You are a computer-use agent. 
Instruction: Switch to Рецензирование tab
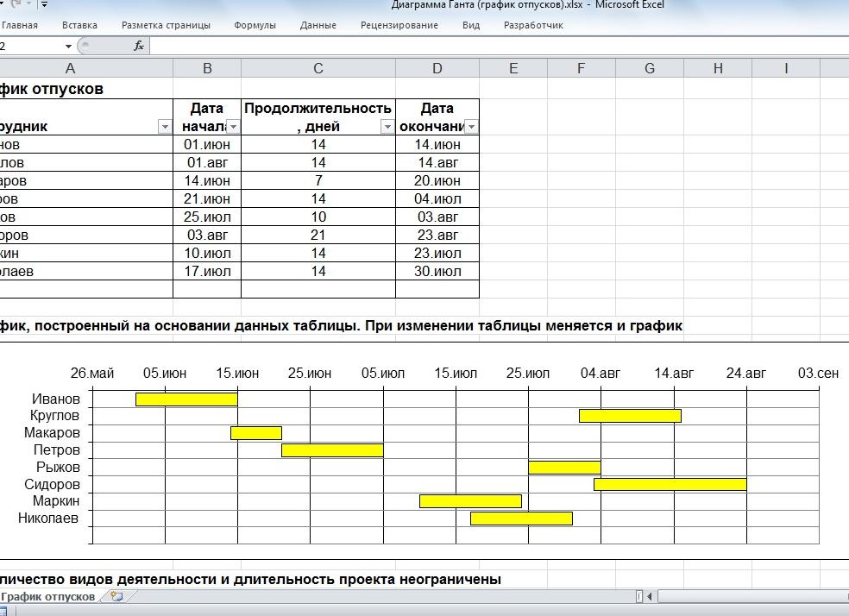point(399,25)
